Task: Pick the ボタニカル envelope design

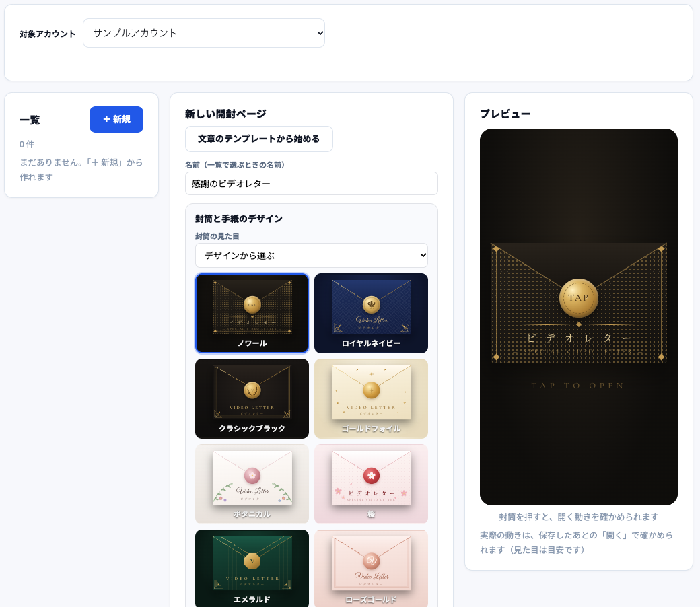Action: [x=252, y=484]
